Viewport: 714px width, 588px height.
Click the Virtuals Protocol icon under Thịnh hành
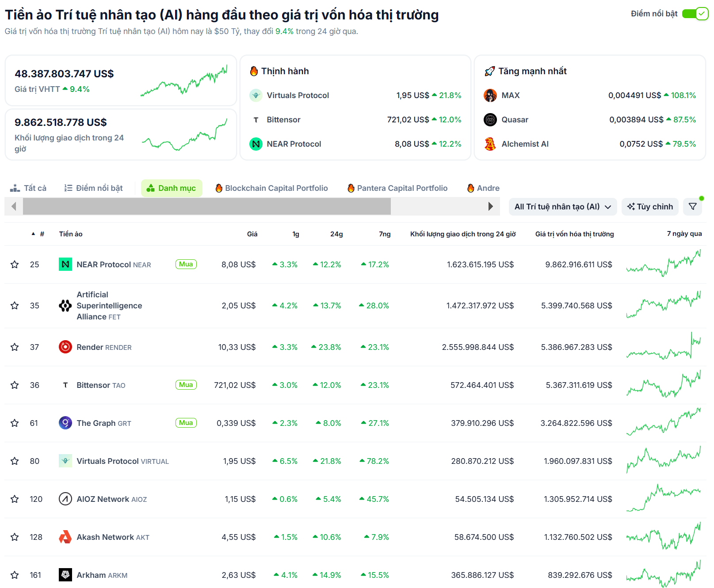256,95
